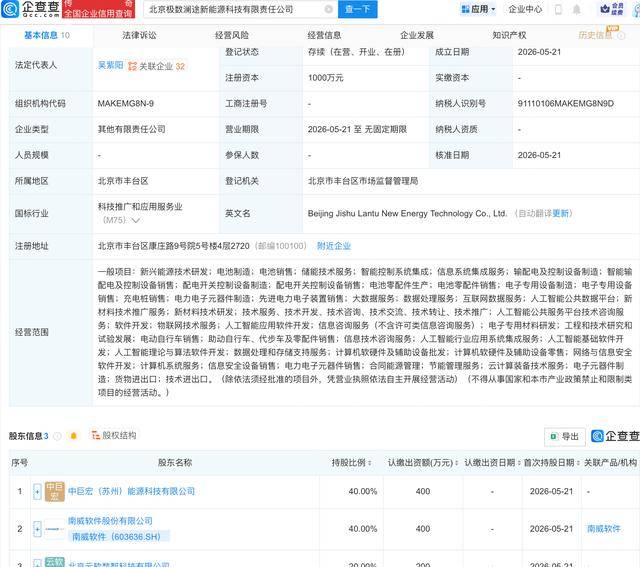Click the orange bell beside 股东信息
Viewport: 640px width, 567px height.
[73, 436]
